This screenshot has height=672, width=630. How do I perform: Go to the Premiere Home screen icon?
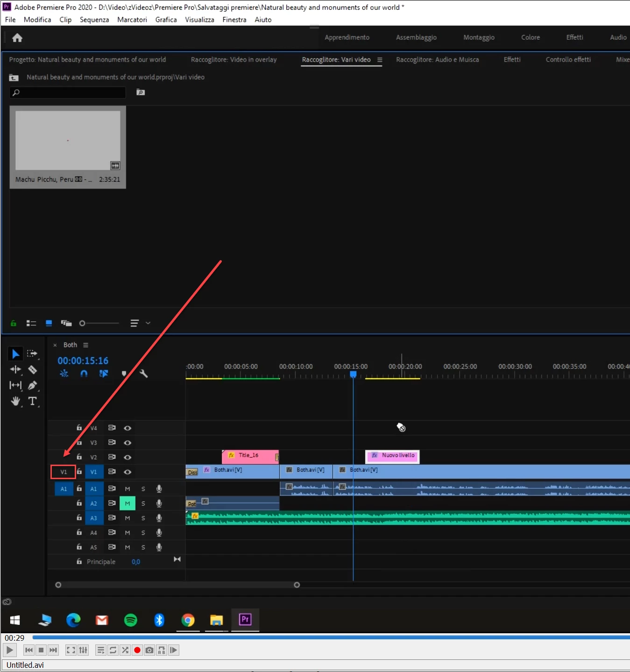(17, 38)
